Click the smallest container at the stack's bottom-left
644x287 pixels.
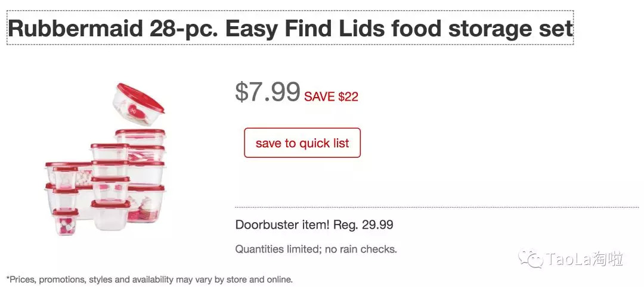click(65, 223)
